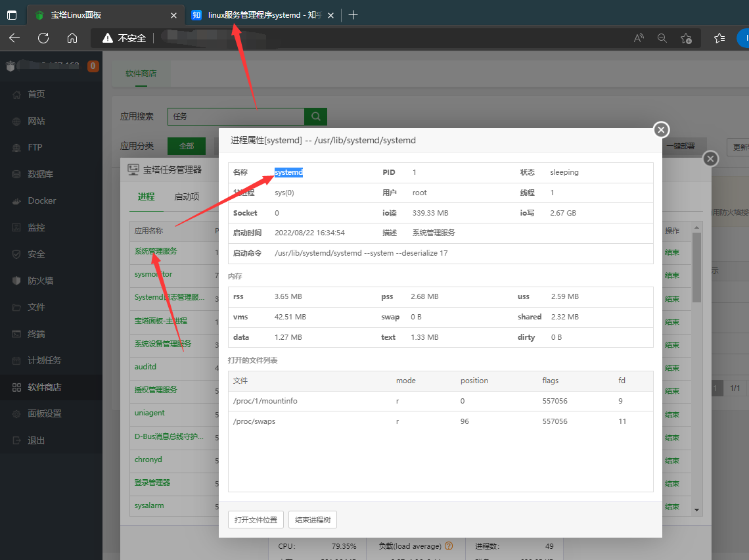Click 结束 link for 系统管理服务 row

coord(672,252)
